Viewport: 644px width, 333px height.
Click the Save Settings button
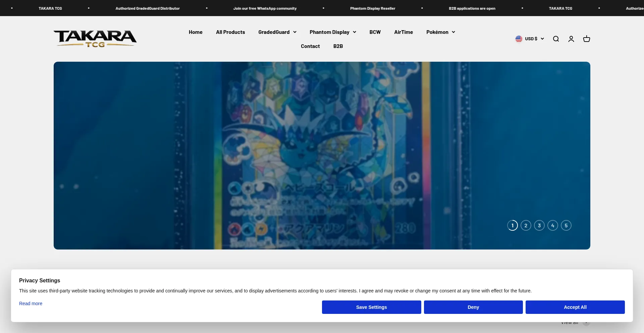click(x=372, y=307)
